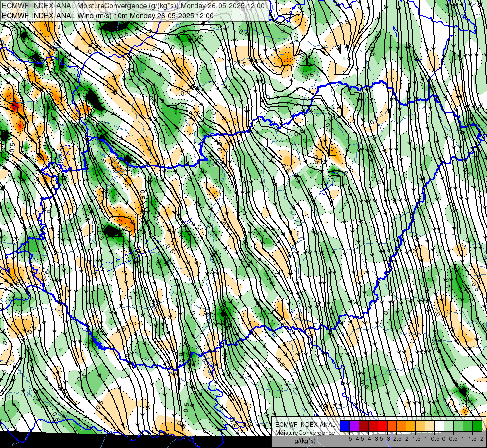Click the g/(kg*s) unit label in legend
This screenshot has height=448, width=487.
pos(305,441)
